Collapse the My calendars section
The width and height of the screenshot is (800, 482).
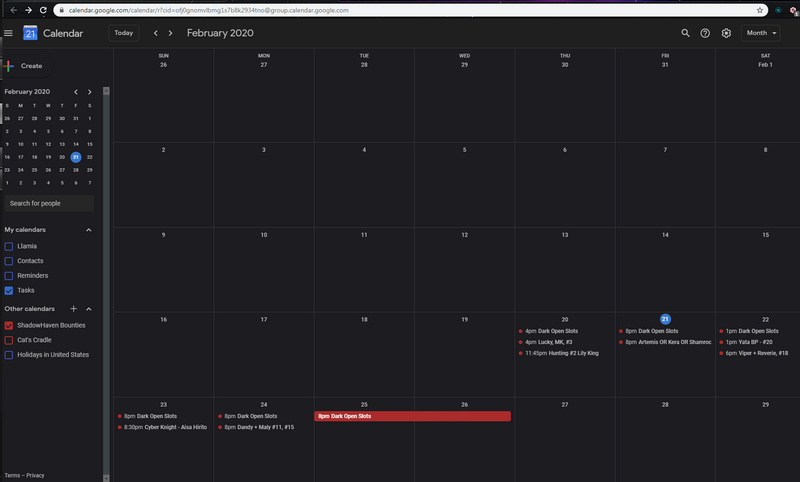(89, 230)
